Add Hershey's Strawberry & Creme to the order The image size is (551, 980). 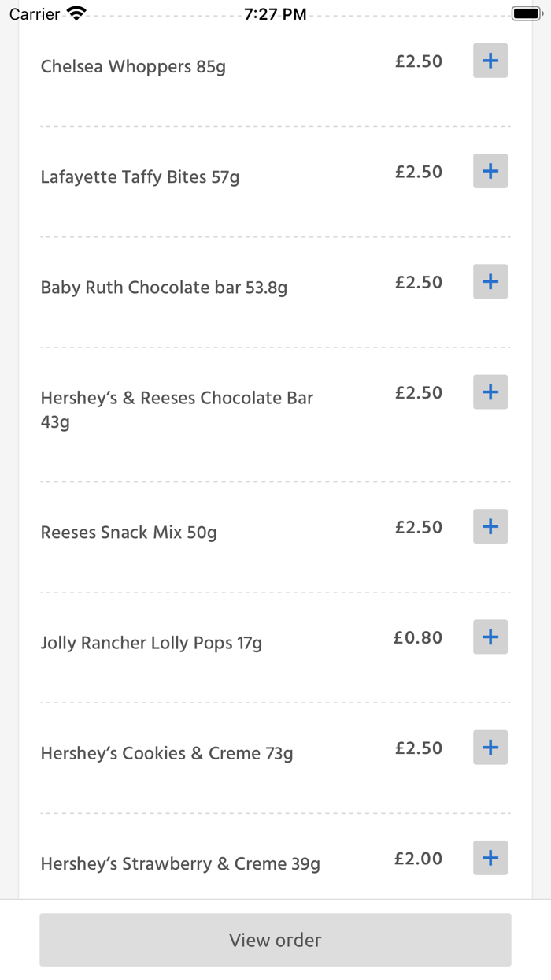(490, 858)
